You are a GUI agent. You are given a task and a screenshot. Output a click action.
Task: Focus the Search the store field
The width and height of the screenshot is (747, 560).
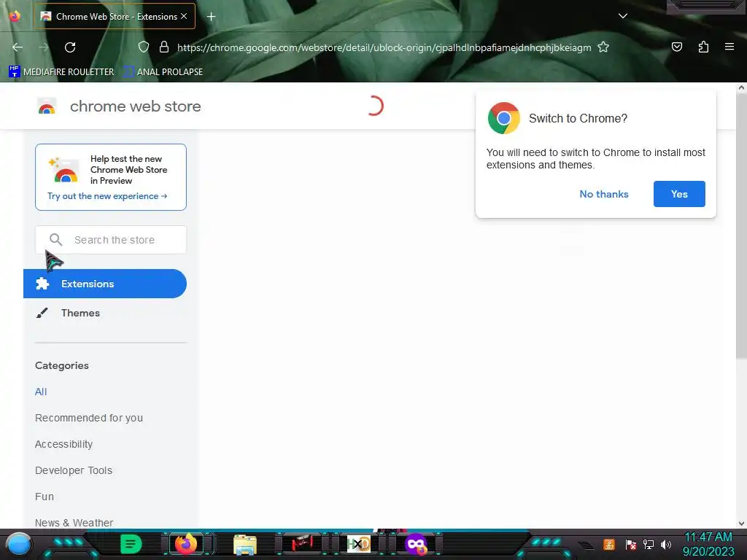click(x=111, y=239)
